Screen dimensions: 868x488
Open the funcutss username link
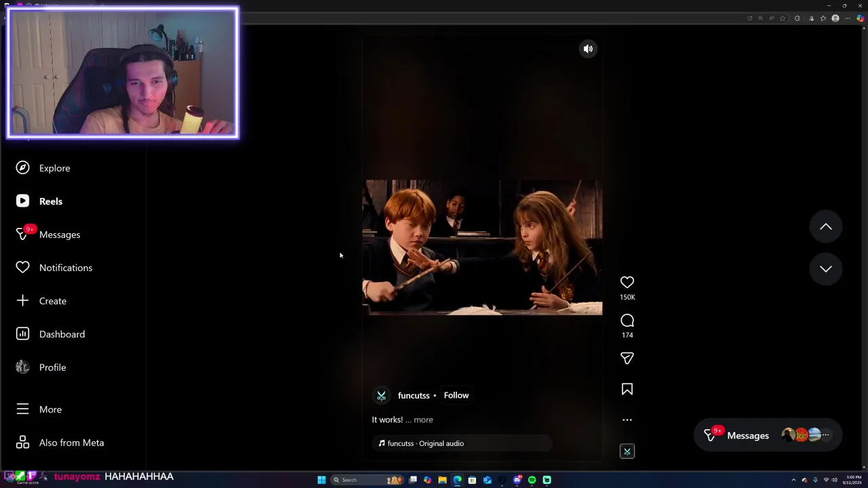414,395
